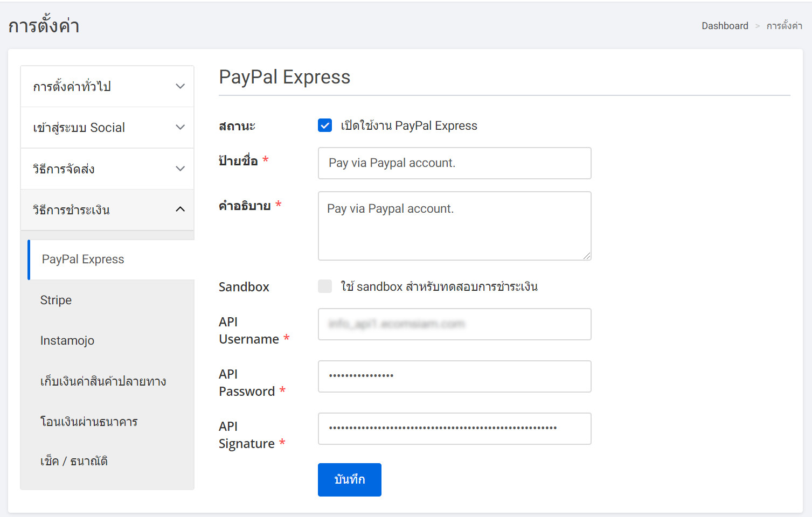Go to Dashboard via breadcrumb
The image size is (812, 517).
point(725,26)
